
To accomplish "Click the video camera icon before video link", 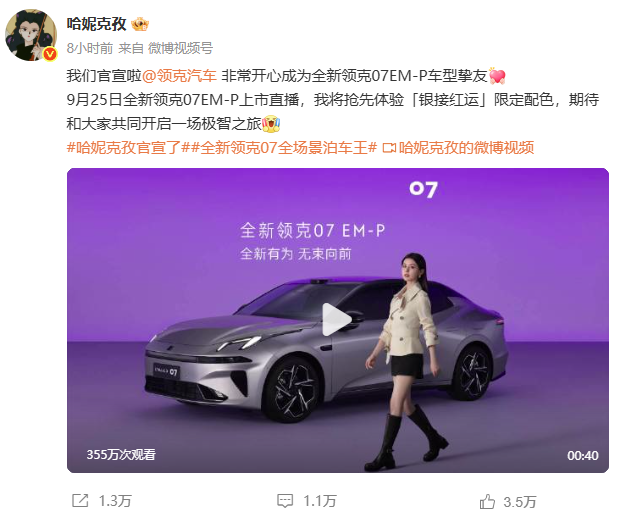I will 389,148.
